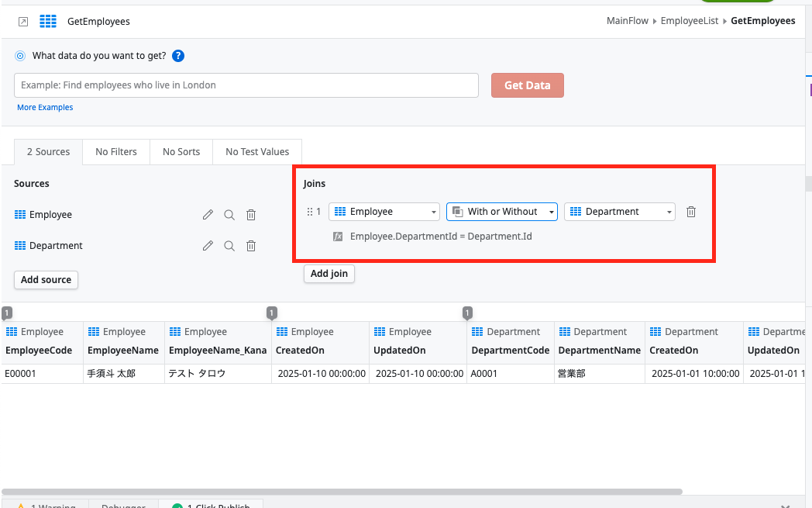Click the pop-out arrow icon beside GetEmployees
This screenshot has width=812, height=508.
pyautogui.click(x=22, y=21)
